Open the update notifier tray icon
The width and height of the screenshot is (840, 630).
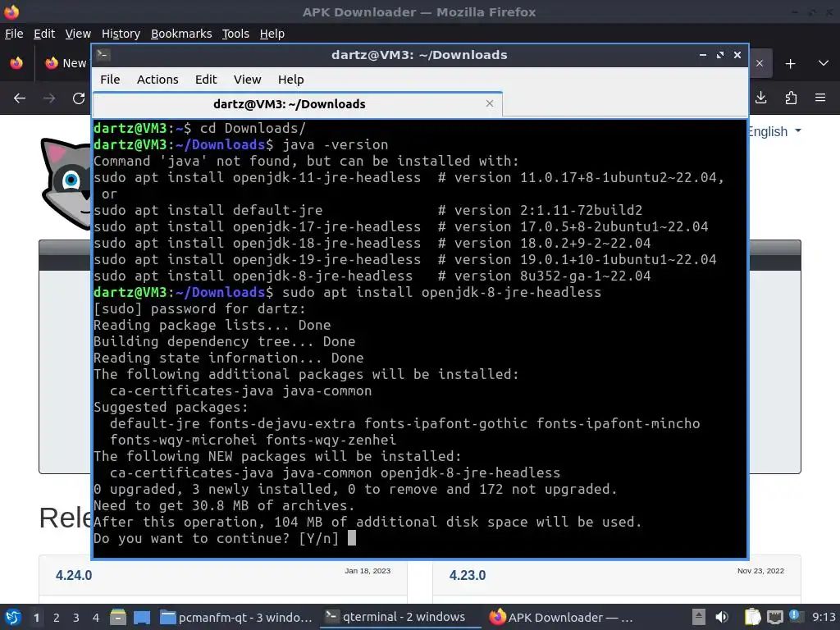pyautogui.click(x=795, y=615)
